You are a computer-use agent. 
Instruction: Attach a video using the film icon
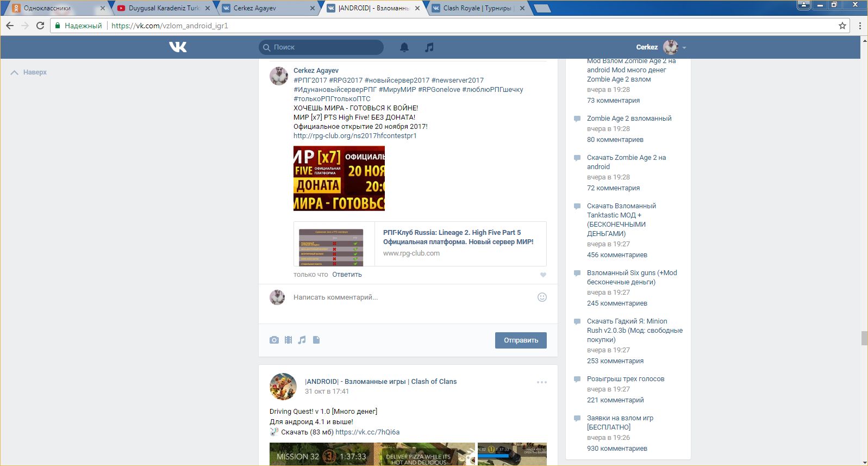coord(288,340)
